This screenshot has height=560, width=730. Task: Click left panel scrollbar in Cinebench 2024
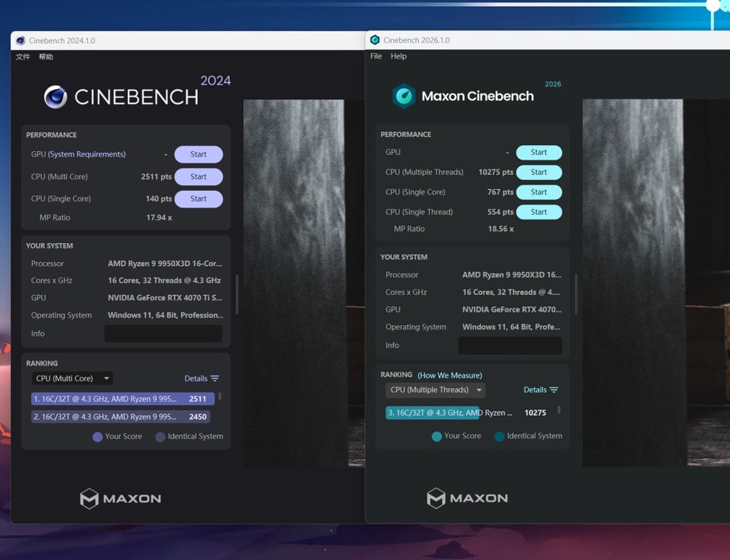237,294
